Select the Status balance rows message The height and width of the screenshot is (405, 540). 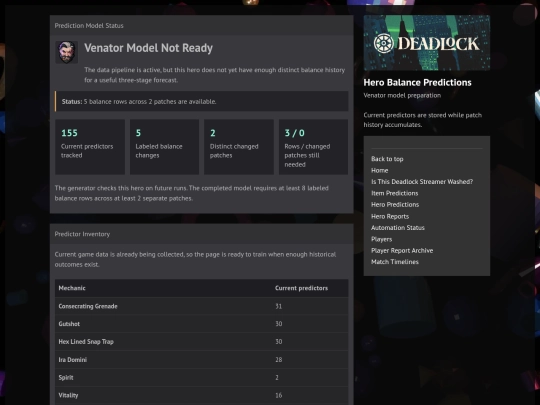(201, 101)
